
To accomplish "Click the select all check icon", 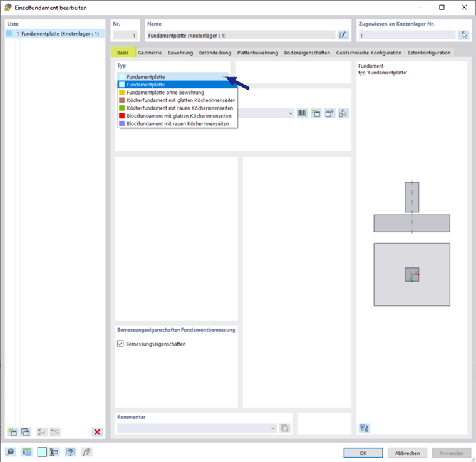I will coord(41,432).
